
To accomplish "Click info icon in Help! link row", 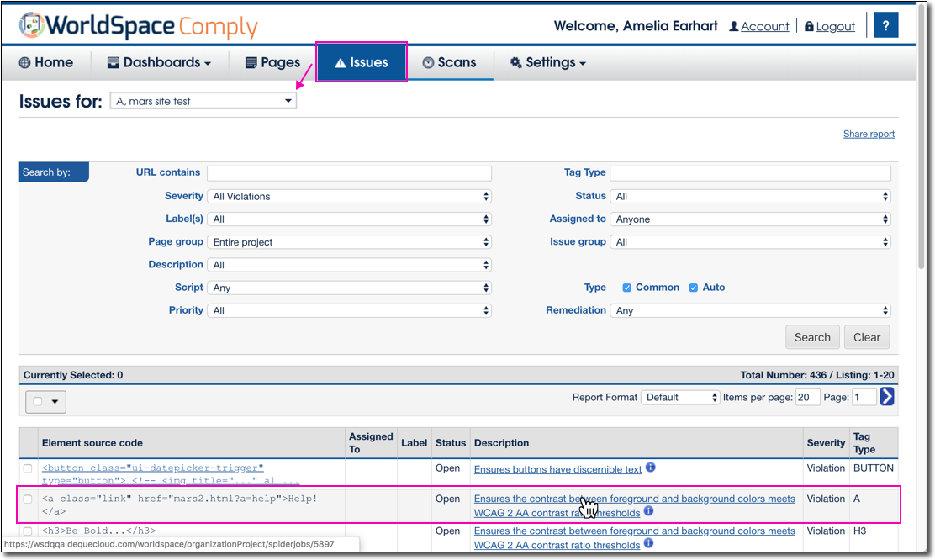I will [x=649, y=511].
